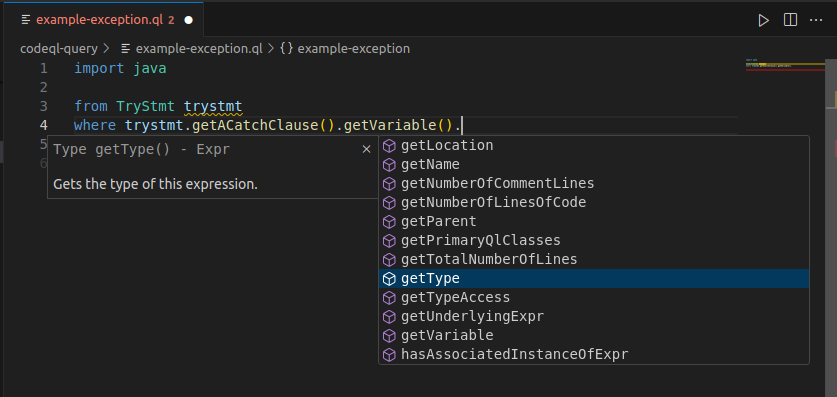Click the cube icon beside getNumberOfLinesOfCode
Image resolution: width=837 pixels, height=397 pixels.
pyautogui.click(x=390, y=202)
